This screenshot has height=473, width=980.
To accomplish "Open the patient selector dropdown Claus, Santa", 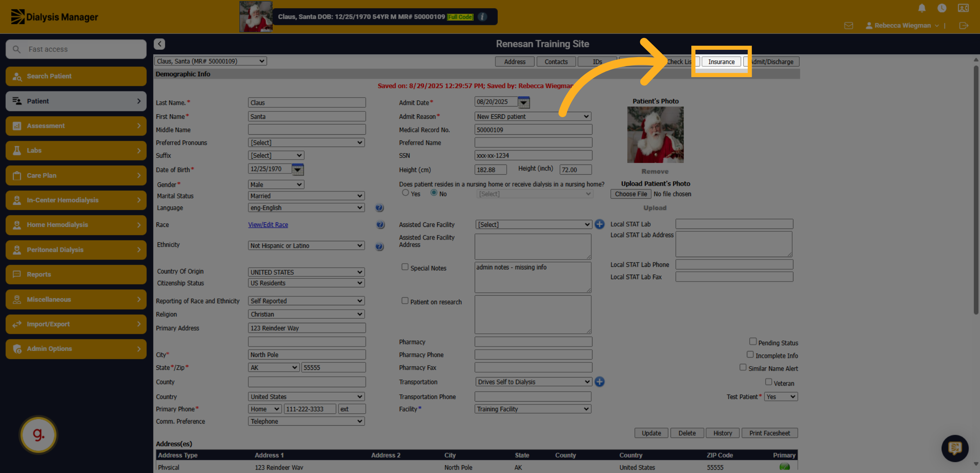I will 210,61.
